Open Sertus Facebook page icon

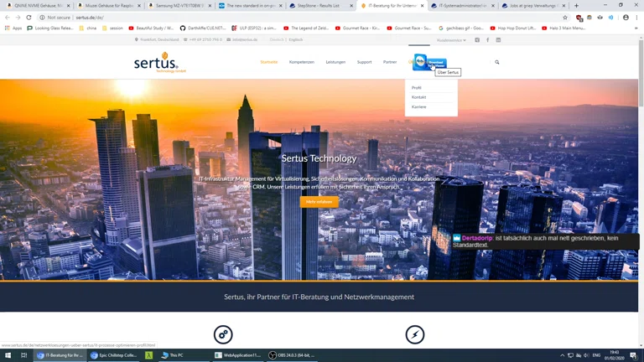[487, 40]
